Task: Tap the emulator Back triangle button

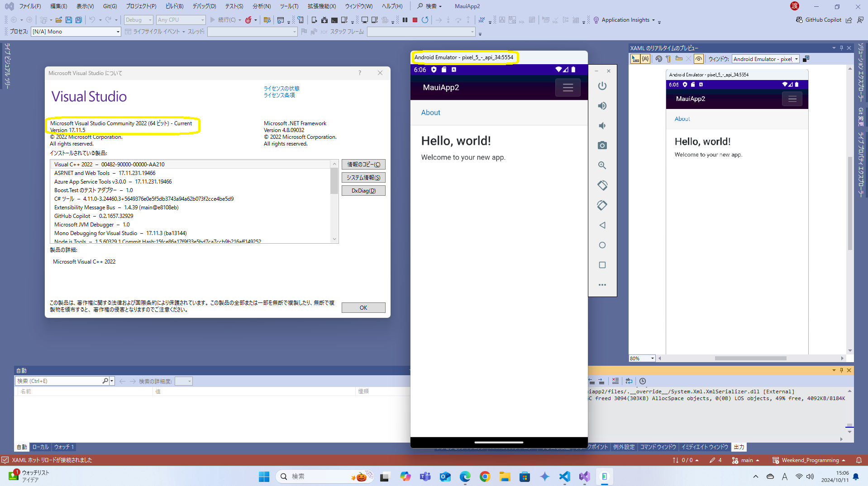Action: tap(602, 225)
